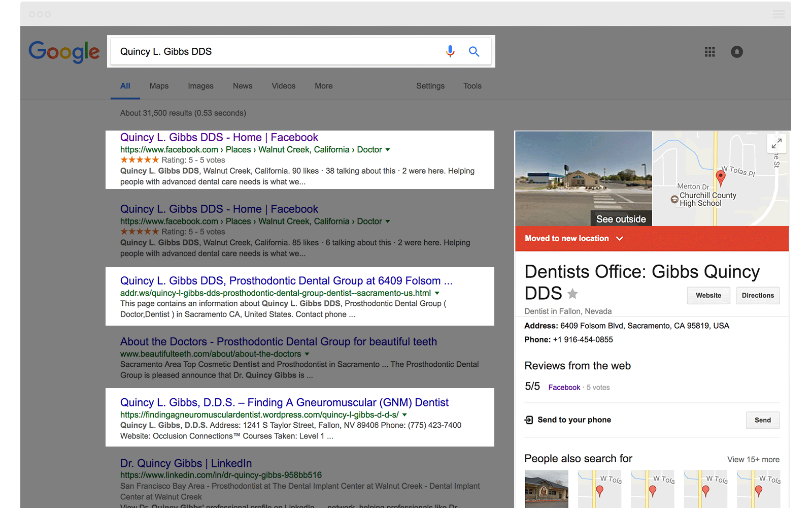Expand the Moved to new location chevron

tap(620, 239)
